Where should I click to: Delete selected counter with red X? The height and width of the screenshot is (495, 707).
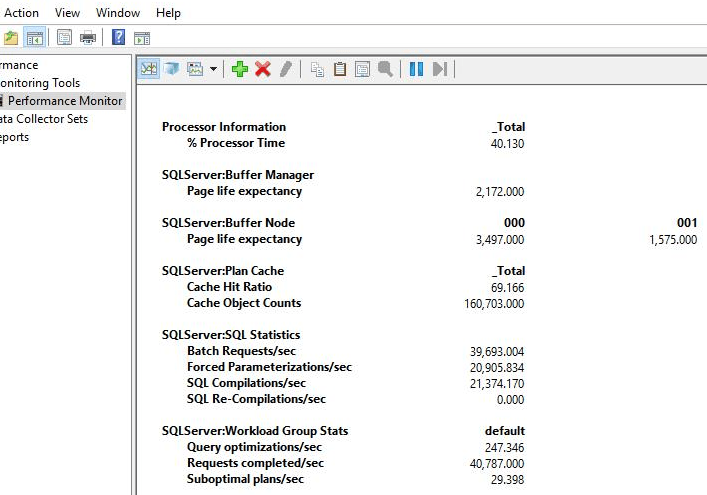coord(263,69)
